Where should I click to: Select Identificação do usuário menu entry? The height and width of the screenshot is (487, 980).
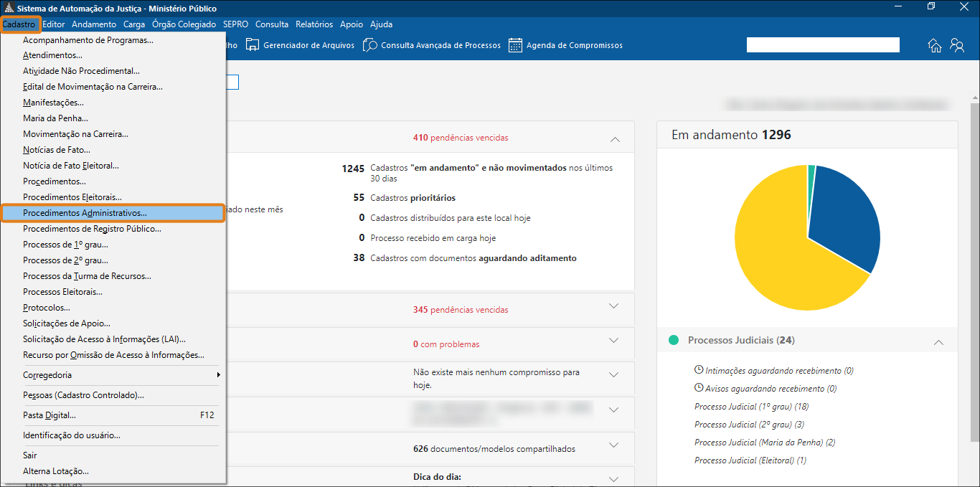(x=113, y=435)
